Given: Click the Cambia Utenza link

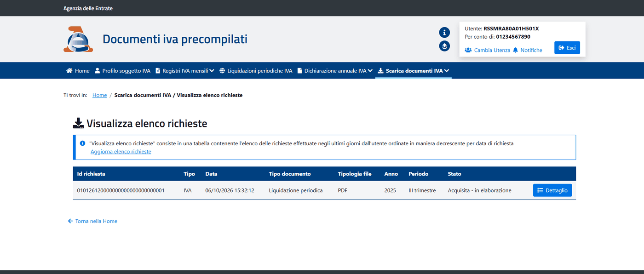Looking at the screenshot, I should 492,50.
